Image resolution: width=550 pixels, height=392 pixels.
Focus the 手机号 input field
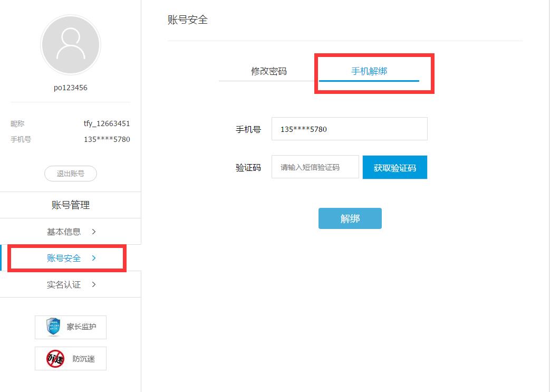(349, 129)
